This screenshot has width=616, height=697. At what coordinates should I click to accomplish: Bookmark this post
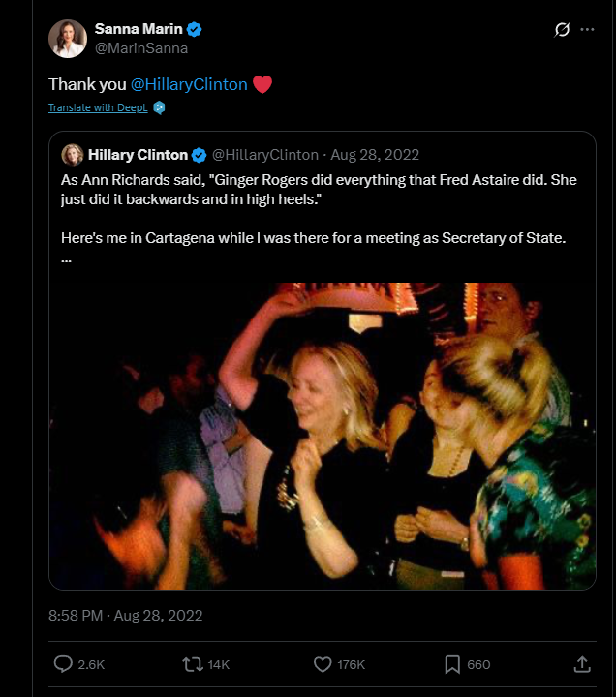click(x=451, y=664)
